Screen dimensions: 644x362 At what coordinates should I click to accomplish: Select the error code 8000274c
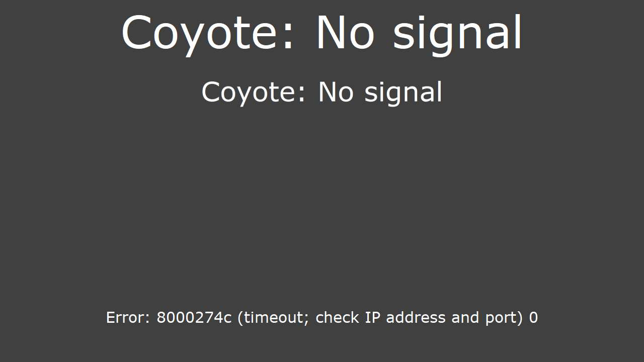pos(194,318)
